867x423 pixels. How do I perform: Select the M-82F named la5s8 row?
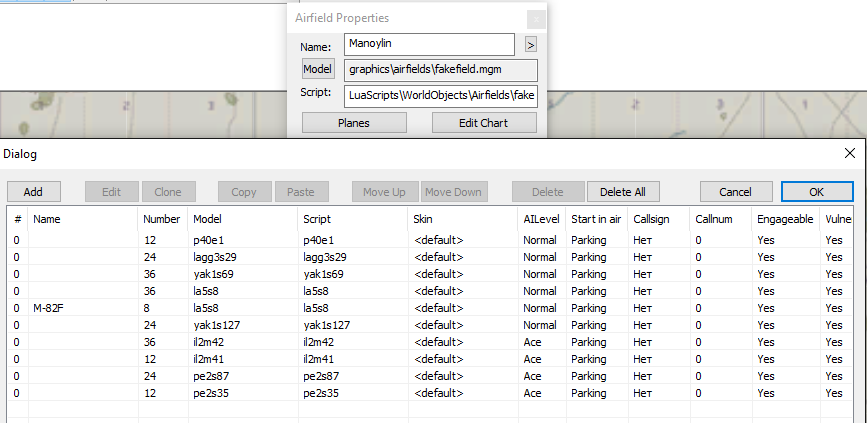[x=431, y=308]
